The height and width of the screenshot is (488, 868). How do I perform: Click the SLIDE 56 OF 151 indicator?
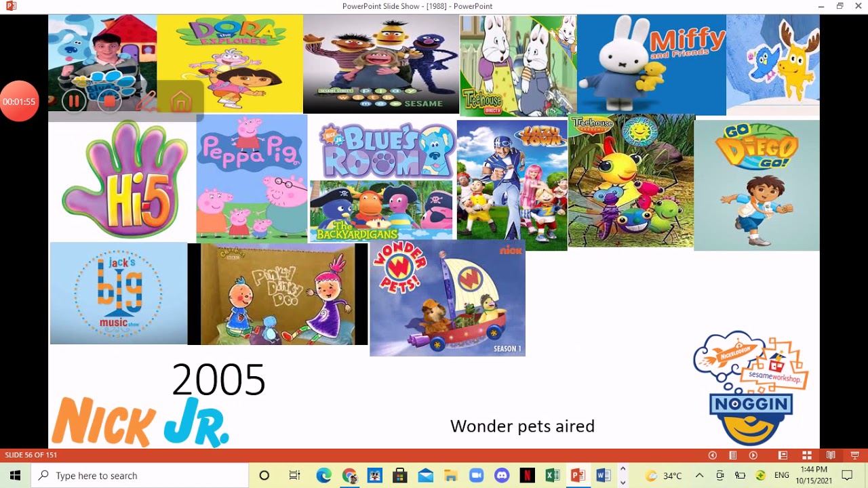tap(31, 455)
